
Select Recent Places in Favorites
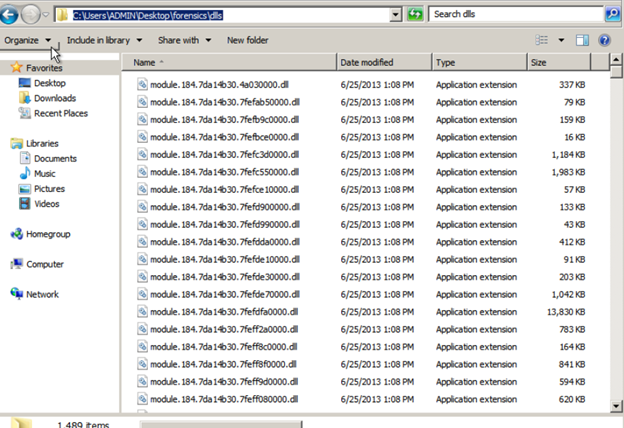pyautogui.click(x=60, y=113)
